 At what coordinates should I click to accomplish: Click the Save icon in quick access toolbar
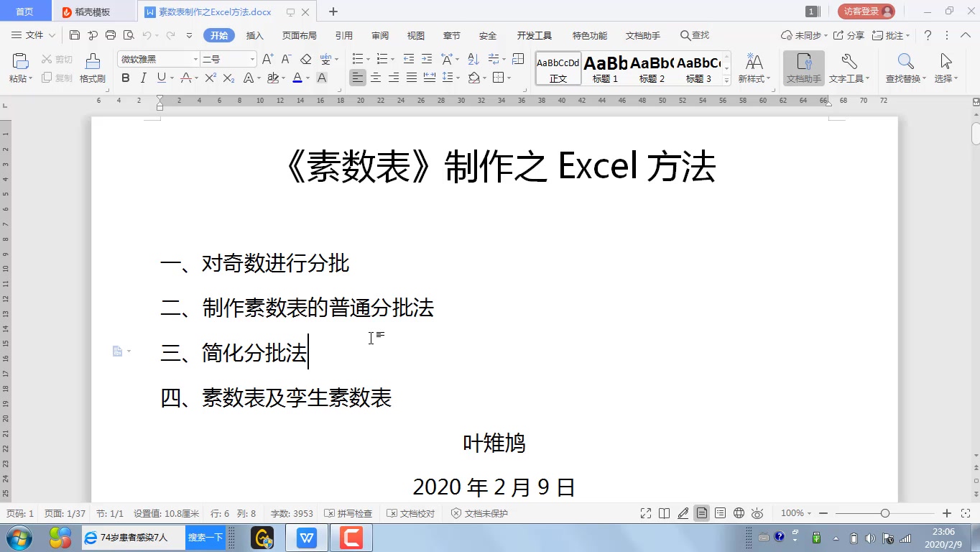(75, 35)
